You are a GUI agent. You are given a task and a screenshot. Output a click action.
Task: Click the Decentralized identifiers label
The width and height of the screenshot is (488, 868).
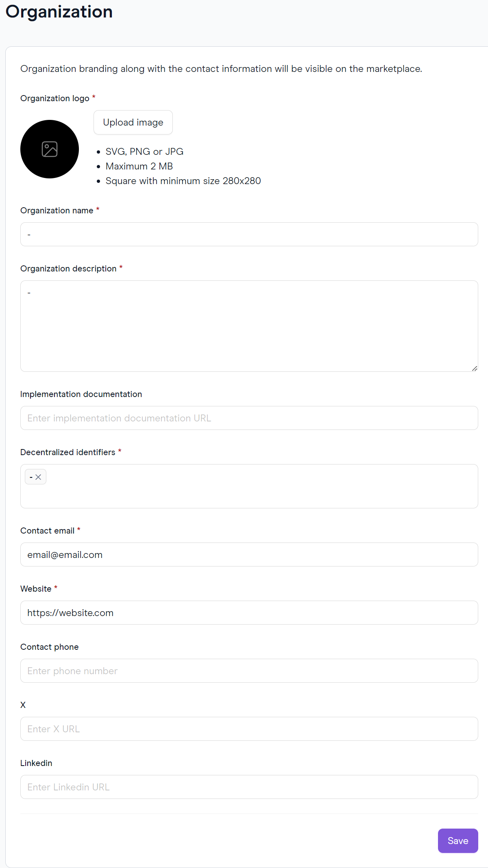click(x=68, y=452)
